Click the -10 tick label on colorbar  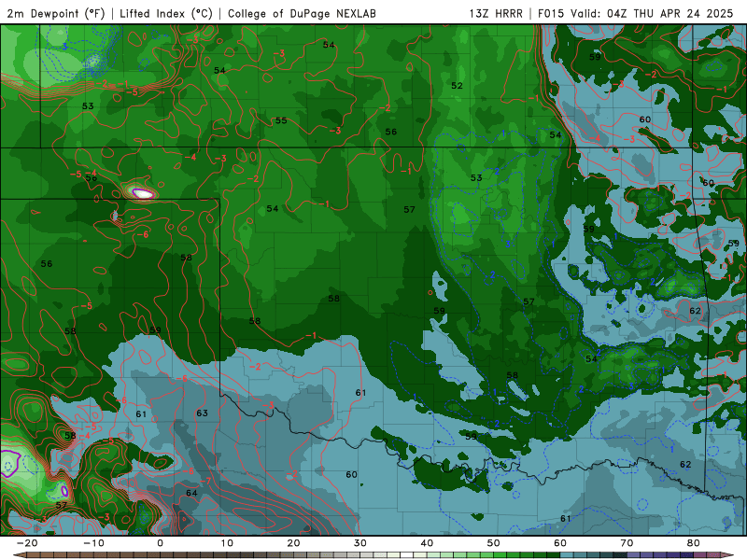93,543
